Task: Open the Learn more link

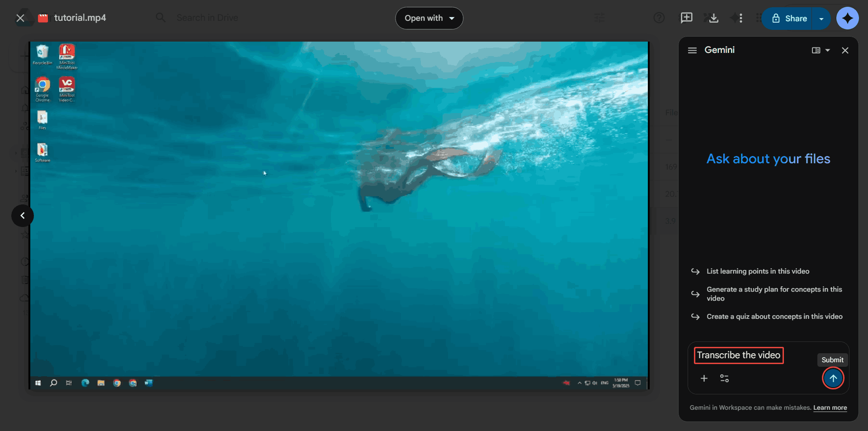Action: [830, 407]
